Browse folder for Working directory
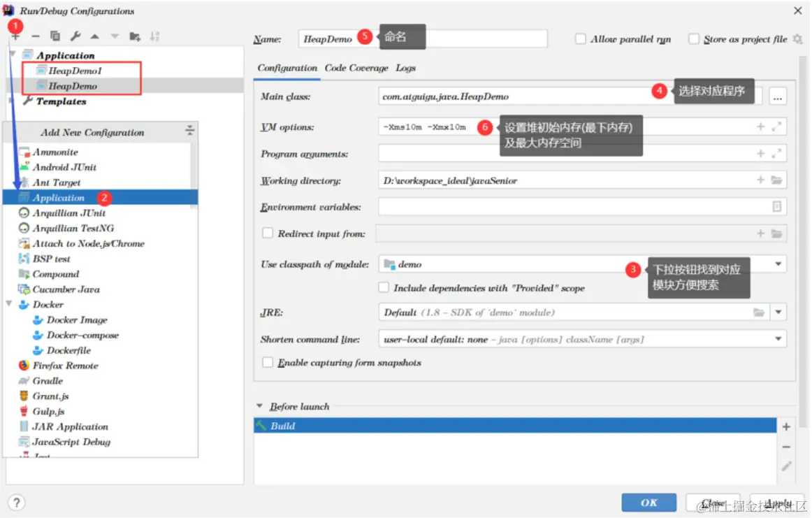The width and height of the screenshot is (812, 518). (x=776, y=180)
